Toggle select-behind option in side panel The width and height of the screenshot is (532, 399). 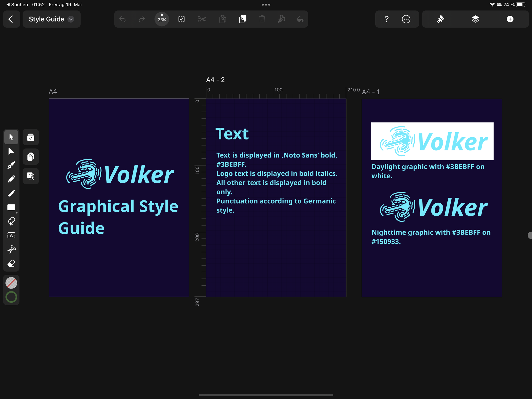pos(31,176)
